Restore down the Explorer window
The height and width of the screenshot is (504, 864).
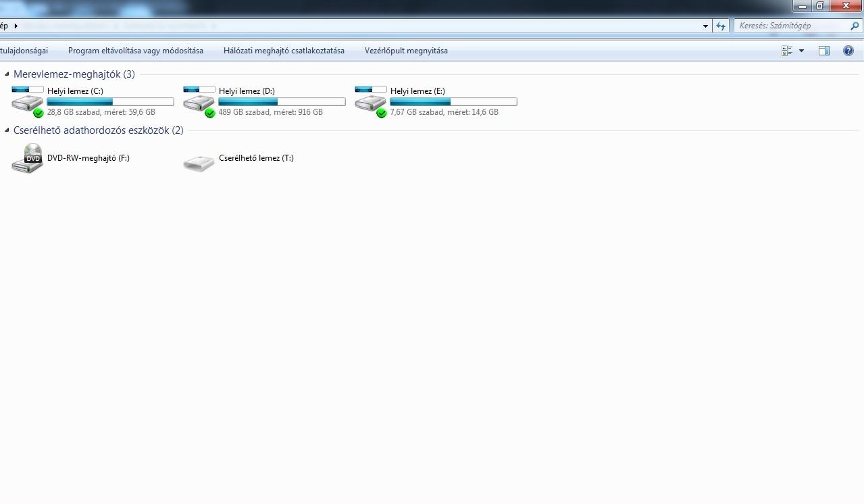click(819, 5)
